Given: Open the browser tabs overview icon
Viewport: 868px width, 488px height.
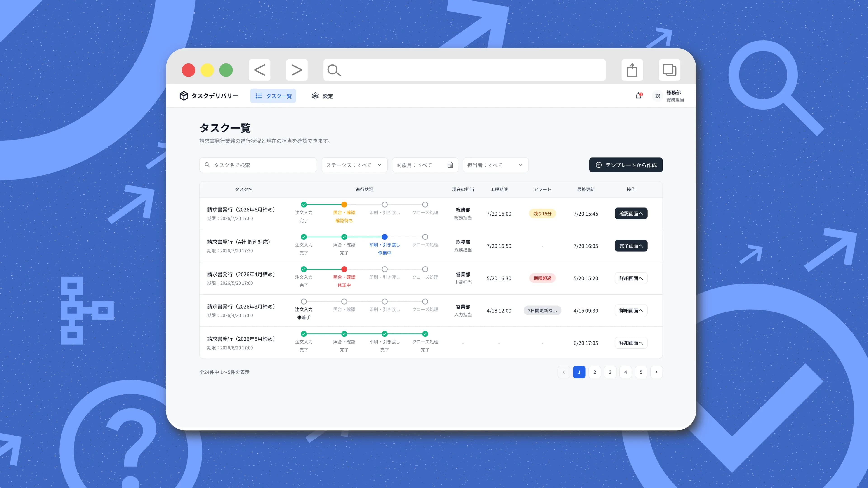Looking at the screenshot, I should (x=669, y=70).
